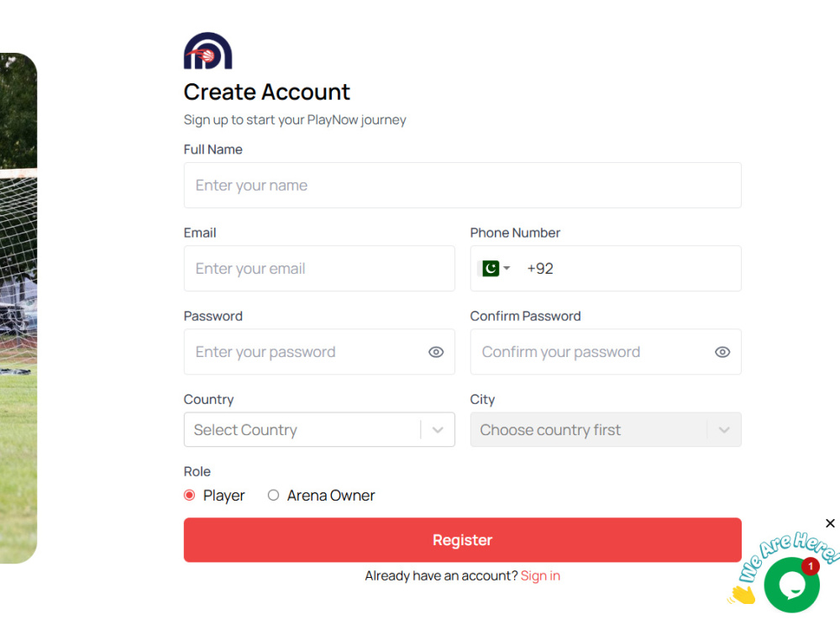Image resolution: width=840 pixels, height=630 pixels.
Task: Click the waving hand emoji icon
Action: (742, 595)
